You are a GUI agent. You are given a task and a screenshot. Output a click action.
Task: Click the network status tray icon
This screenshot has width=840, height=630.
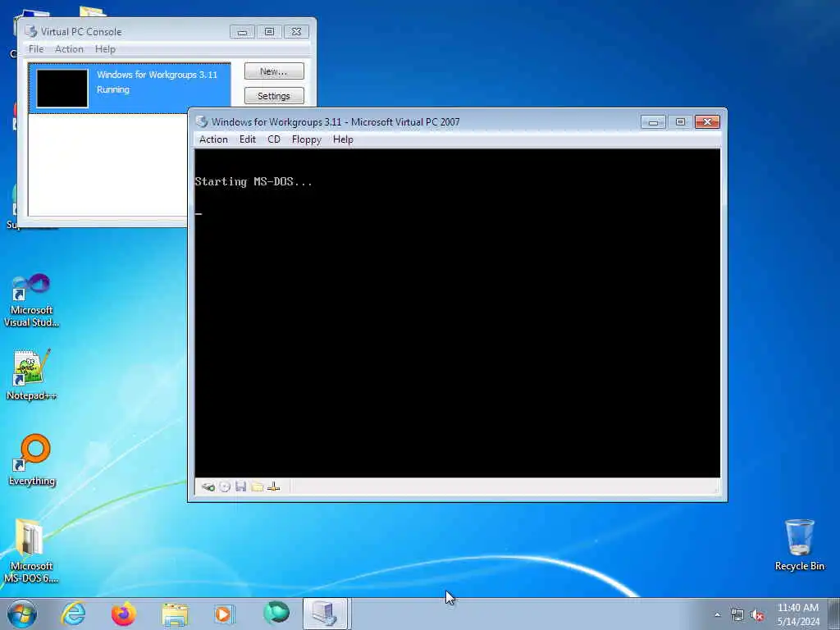pyautogui.click(x=737, y=615)
